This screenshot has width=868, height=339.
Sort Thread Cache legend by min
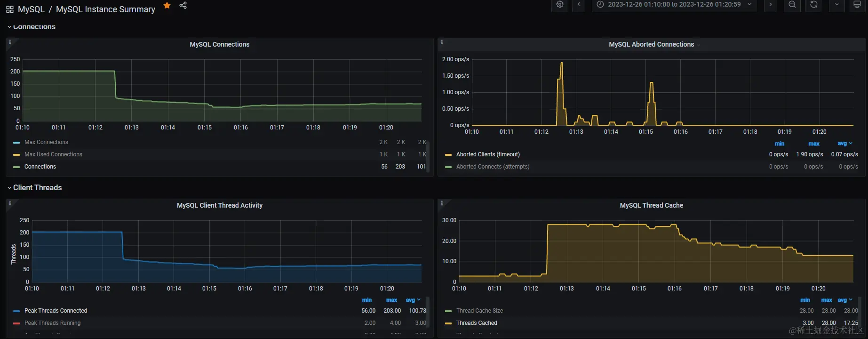pyautogui.click(x=805, y=300)
